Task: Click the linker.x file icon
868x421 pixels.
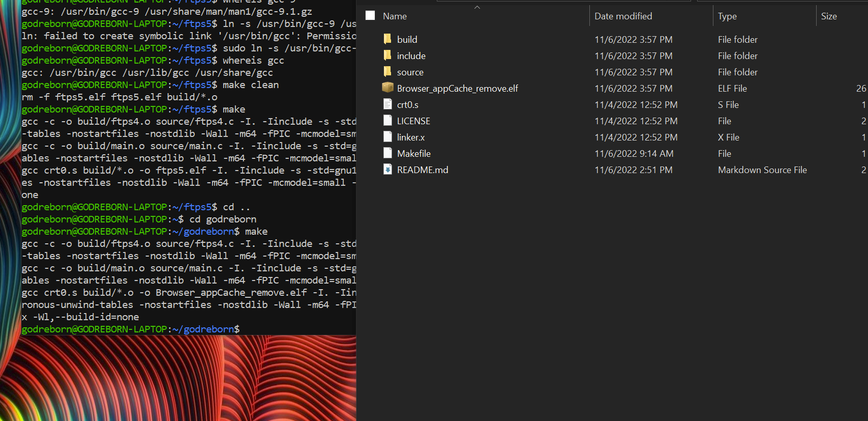Action: (x=387, y=137)
